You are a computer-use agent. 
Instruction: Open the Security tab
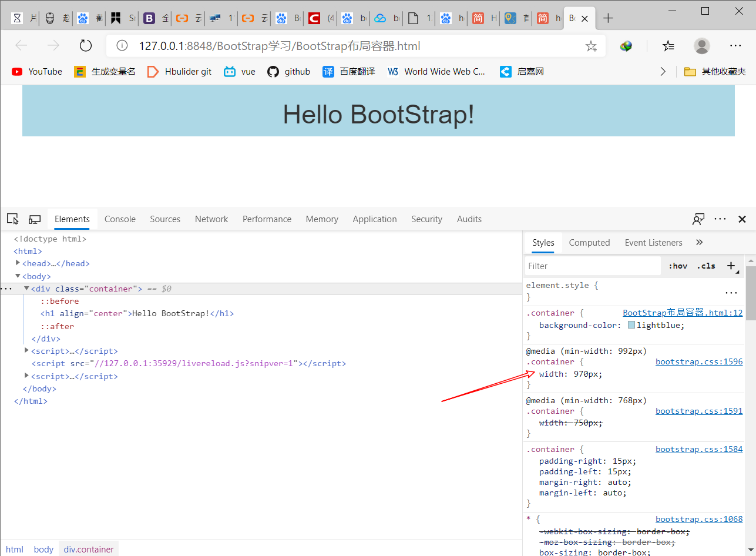point(426,219)
